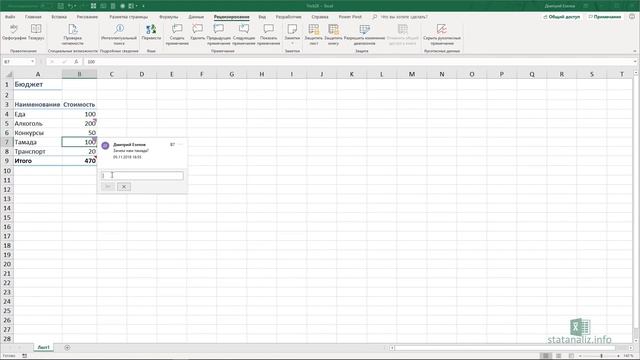Add a new sheet with plus button

pos(67,347)
